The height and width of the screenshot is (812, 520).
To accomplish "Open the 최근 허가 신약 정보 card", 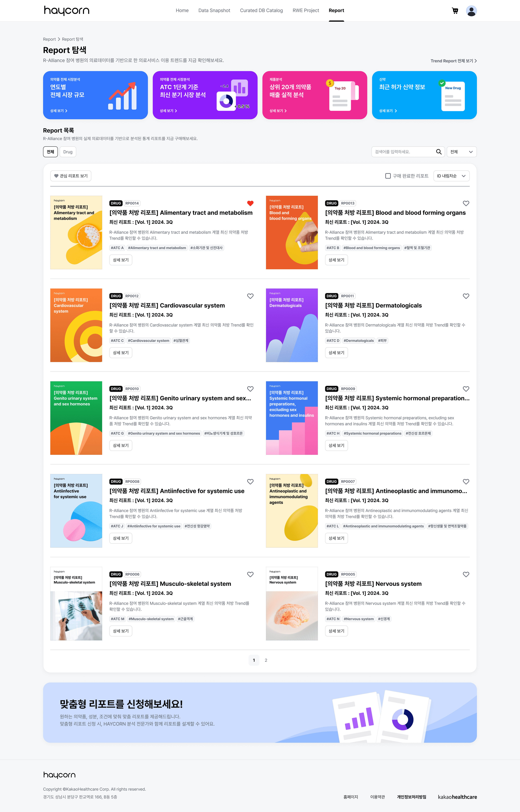I will click(x=424, y=95).
